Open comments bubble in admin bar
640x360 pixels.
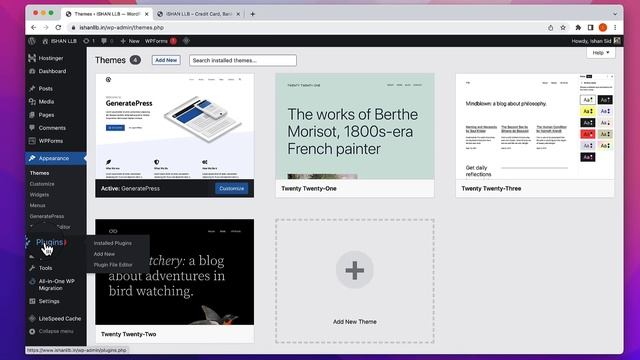point(107,41)
